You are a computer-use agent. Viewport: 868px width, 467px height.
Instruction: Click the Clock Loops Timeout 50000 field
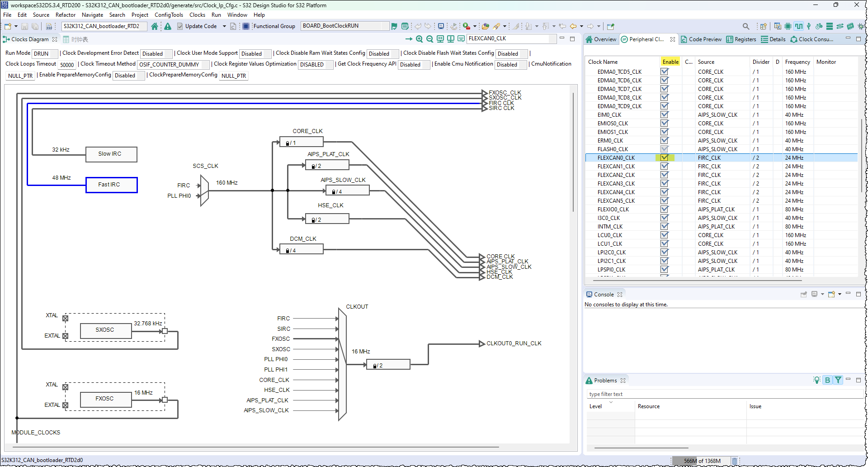pyautogui.click(x=67, y=65)
